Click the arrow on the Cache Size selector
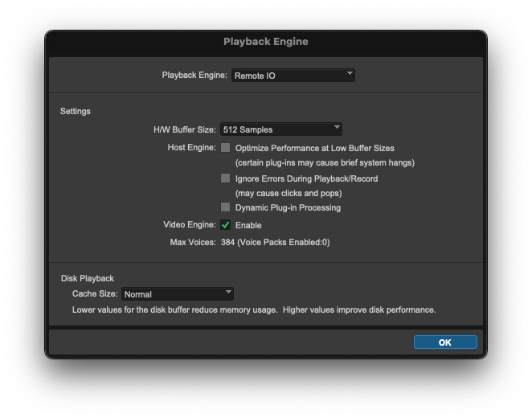The width and height of the screenshot is (532, 418). point(228,293)
